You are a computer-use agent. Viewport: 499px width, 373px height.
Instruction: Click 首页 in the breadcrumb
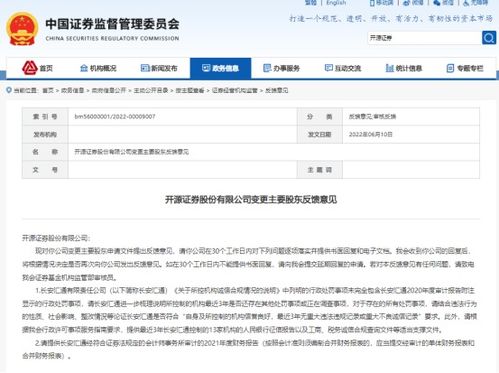pos(48,90)
